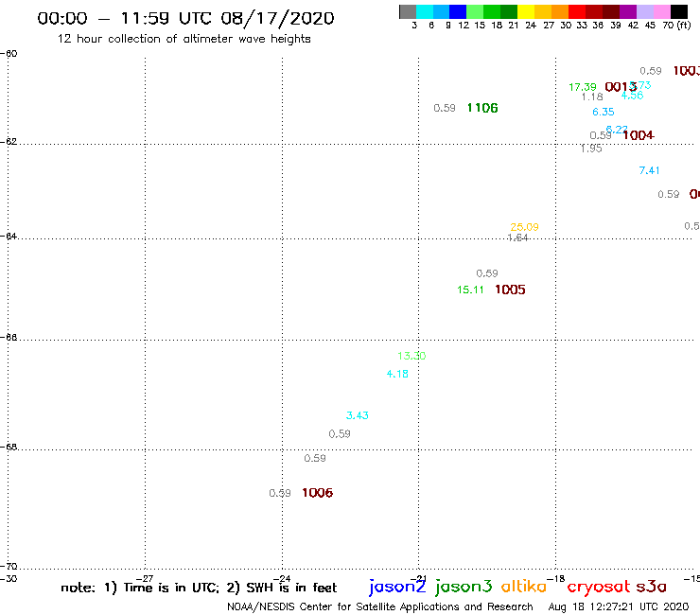
Task: Click the -27 longitude axis label
Action: [x=145, y=578]
